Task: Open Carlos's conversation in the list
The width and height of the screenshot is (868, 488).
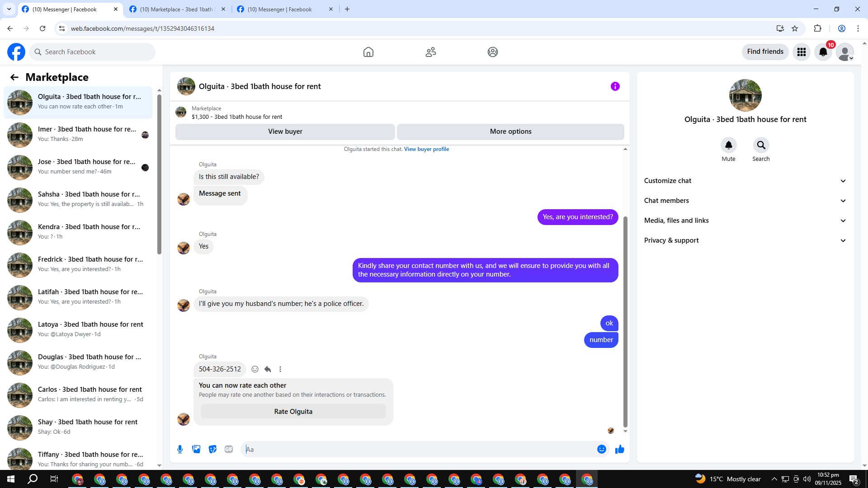Action: 78,395
